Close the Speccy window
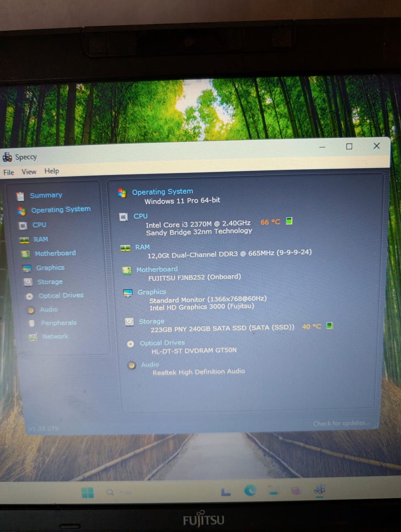This screenshot has width=401, height=532. coord(376,146)
